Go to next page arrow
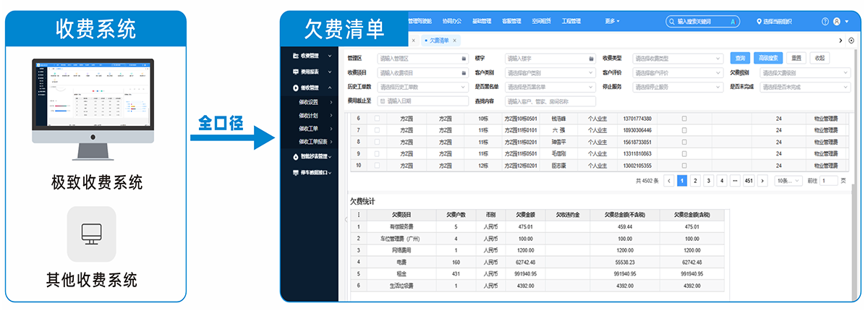The image size is (868, 311). point(762,181)
